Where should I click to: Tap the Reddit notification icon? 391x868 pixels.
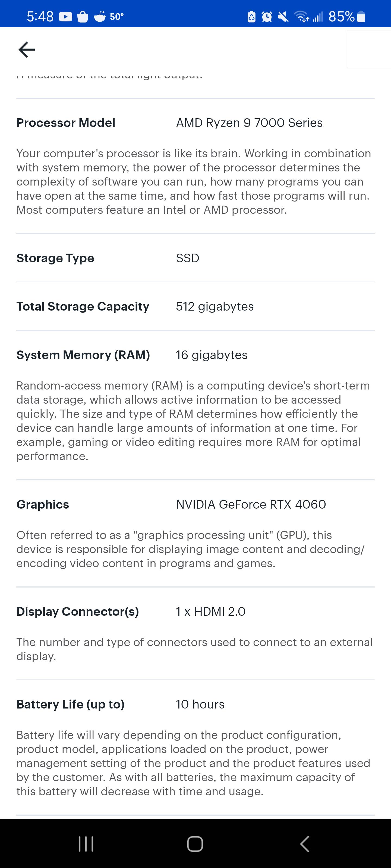point(100,17)
